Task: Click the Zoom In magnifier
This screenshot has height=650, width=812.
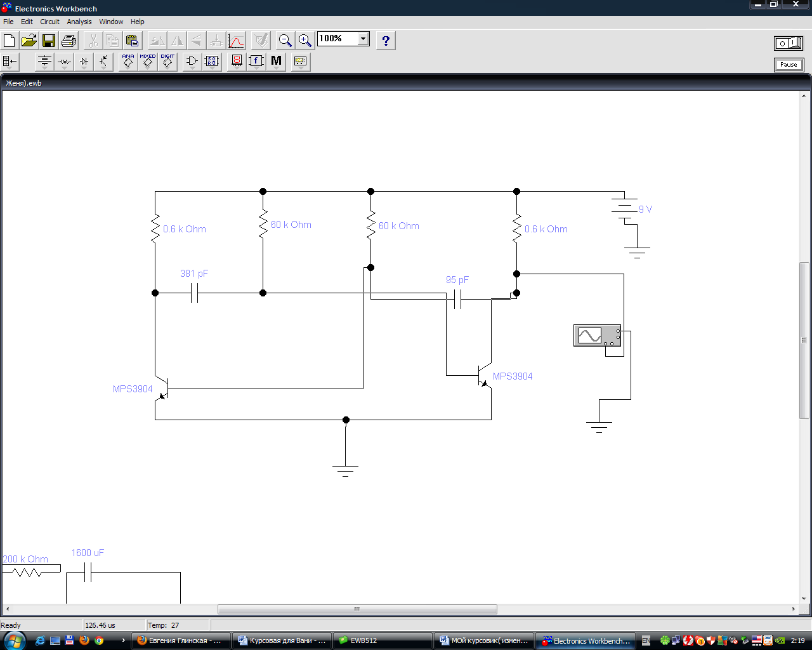Action: (305, 41)
